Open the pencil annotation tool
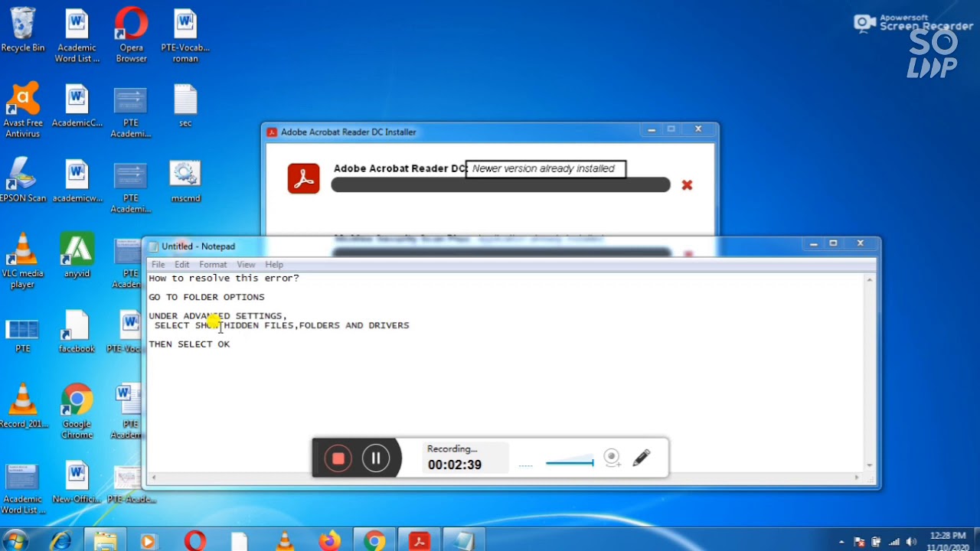The height and width of the screenshot is (551, 980). (x=642, y=458)
